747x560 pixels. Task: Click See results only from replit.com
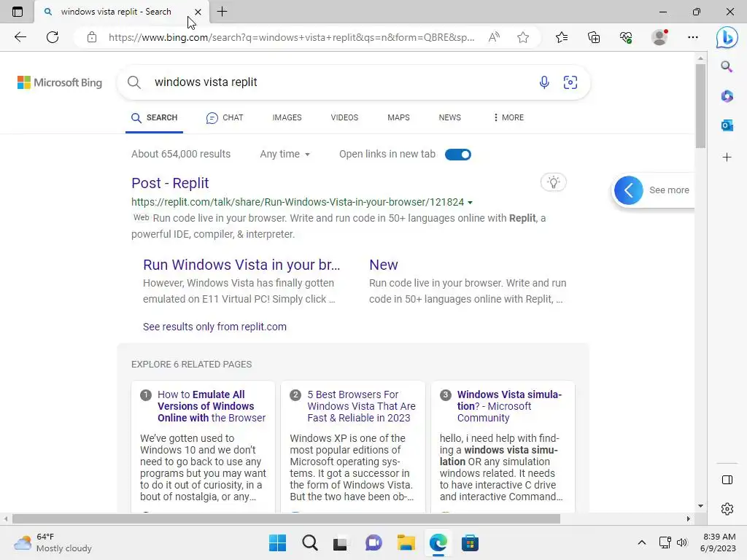tap(215, 327)
